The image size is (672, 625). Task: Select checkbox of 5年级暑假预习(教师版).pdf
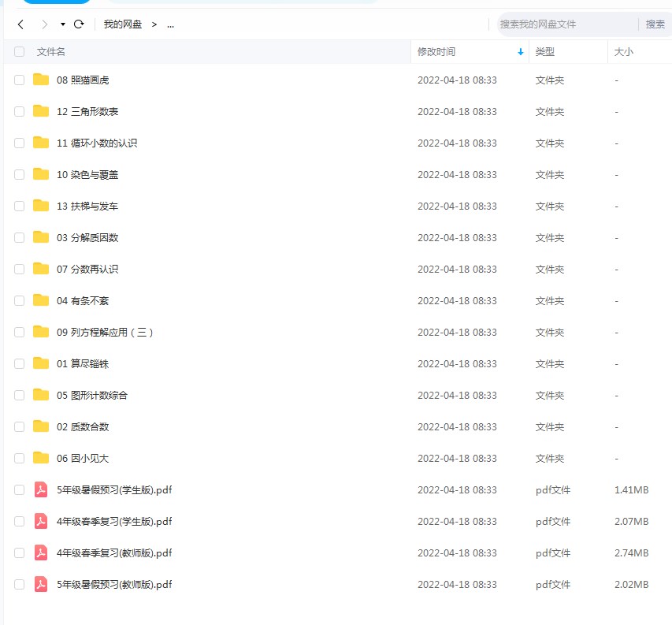[x=19, y=584]
